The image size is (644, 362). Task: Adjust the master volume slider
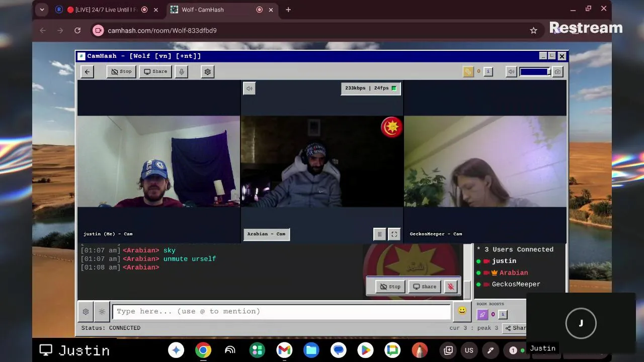535,72
